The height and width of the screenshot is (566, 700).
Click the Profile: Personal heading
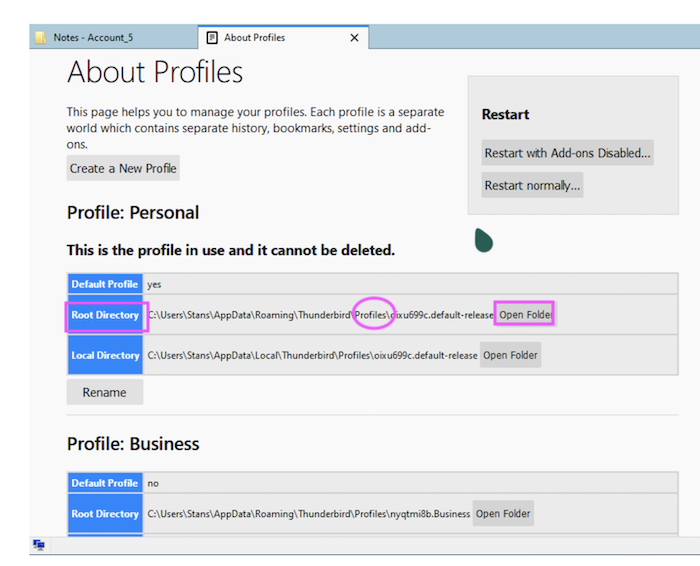click(x=133, y=212)
